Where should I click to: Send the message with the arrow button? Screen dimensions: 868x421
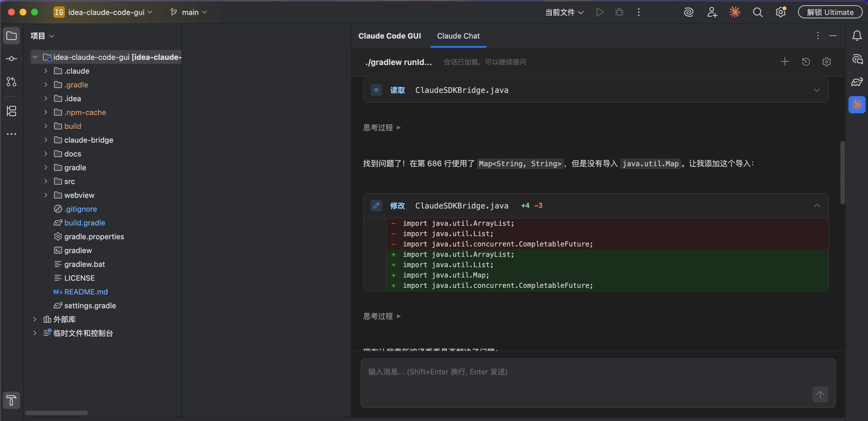point(820,395)
